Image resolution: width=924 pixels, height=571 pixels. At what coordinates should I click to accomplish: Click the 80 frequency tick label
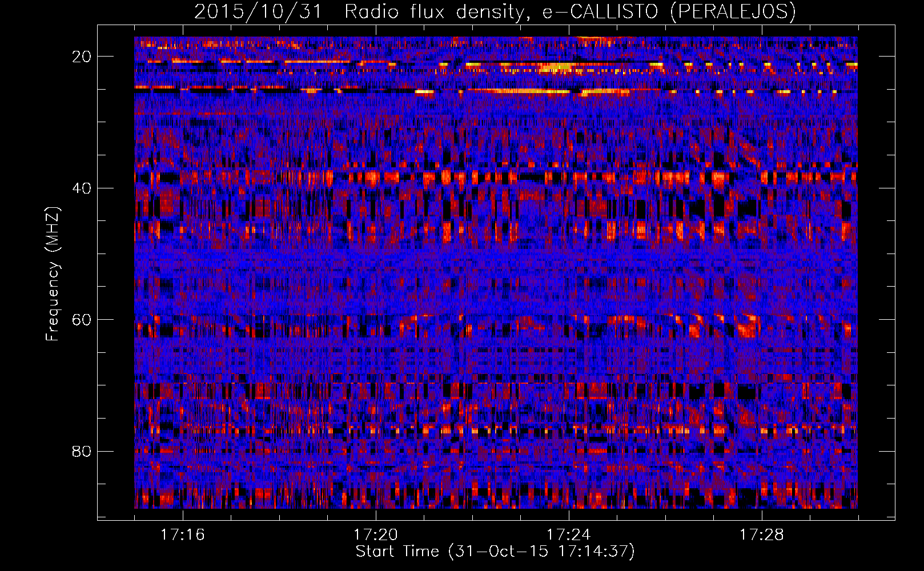tap(82, 452)
